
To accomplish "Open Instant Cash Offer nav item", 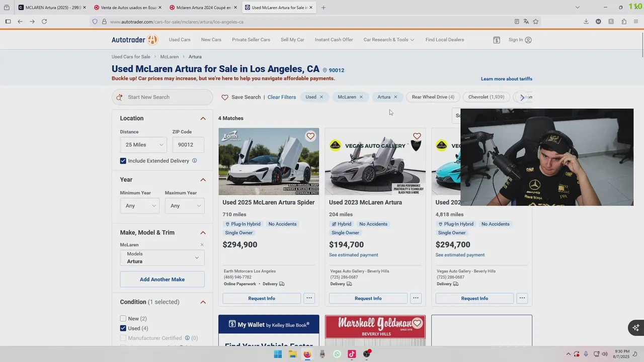I will coord(334,40).
